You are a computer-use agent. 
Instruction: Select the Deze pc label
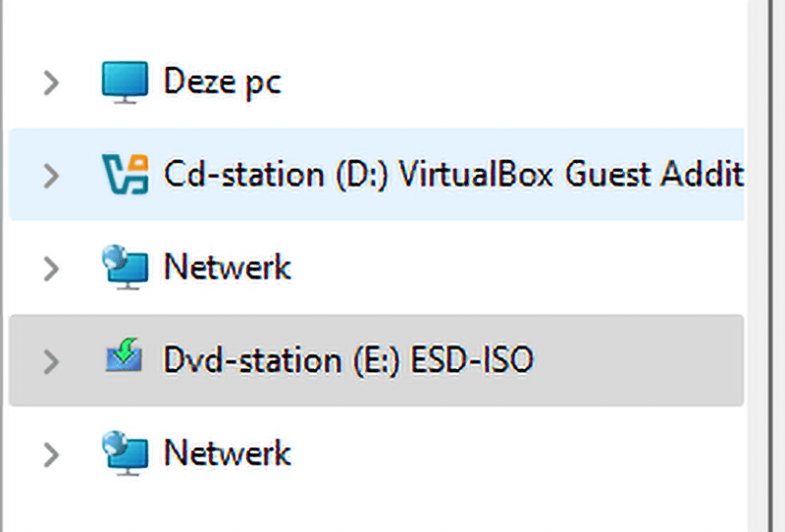point(222,81)
